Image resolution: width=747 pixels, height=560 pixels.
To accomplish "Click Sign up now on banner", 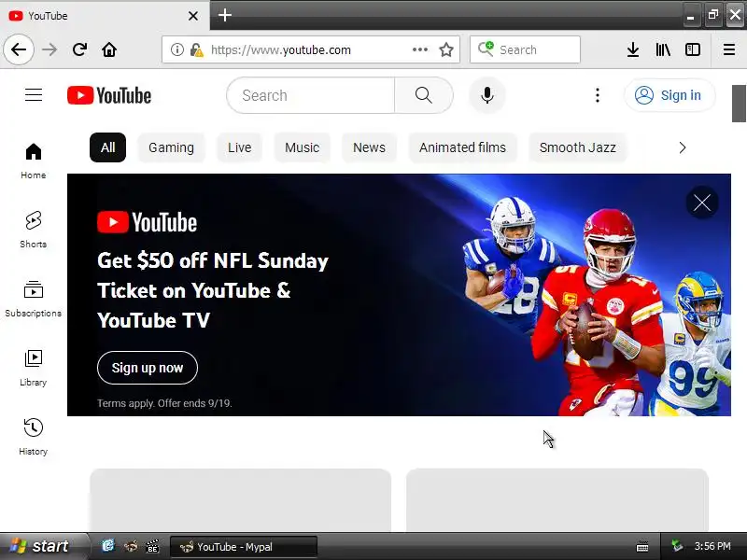I will tap(148, 368).
